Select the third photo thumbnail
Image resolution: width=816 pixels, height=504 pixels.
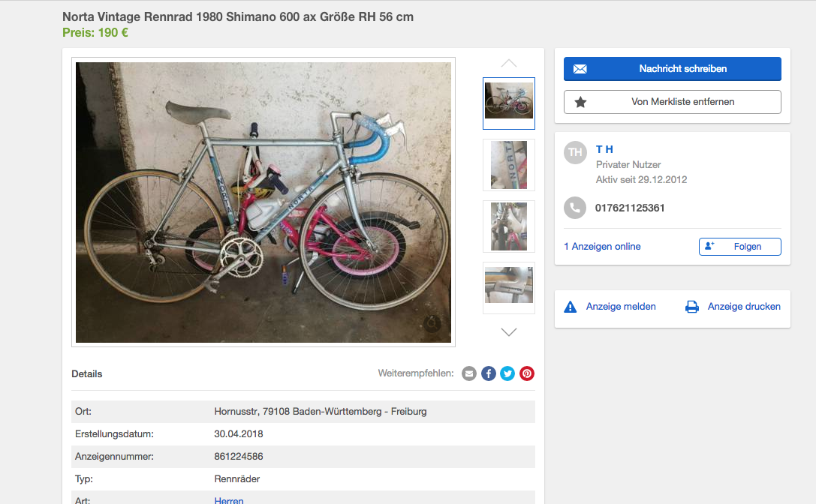coord(509,226)
